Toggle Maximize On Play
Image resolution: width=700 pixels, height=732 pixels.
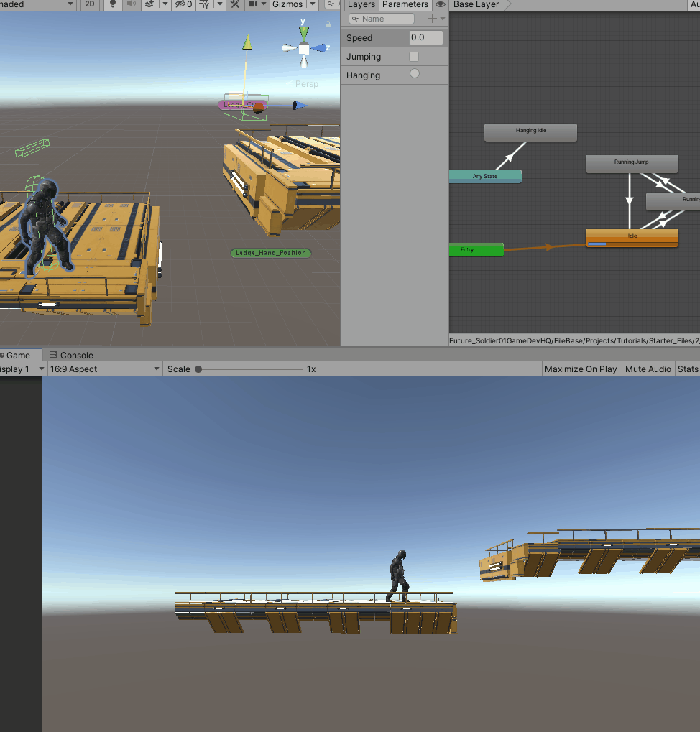coord(581,369)
